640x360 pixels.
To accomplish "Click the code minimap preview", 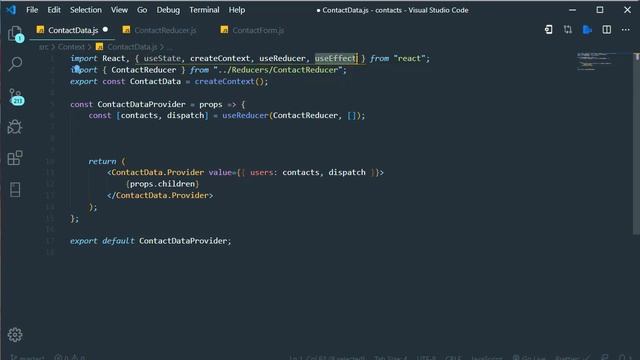I will (x=595, y=62).
